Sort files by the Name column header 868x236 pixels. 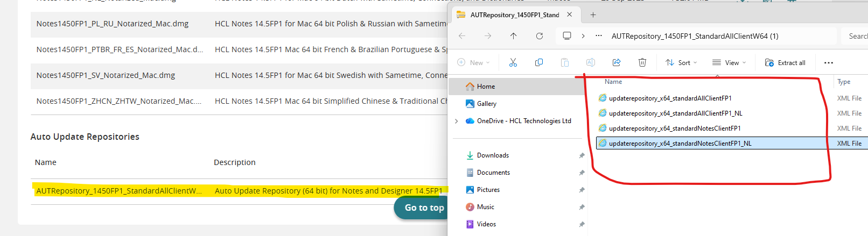point(613,82)
